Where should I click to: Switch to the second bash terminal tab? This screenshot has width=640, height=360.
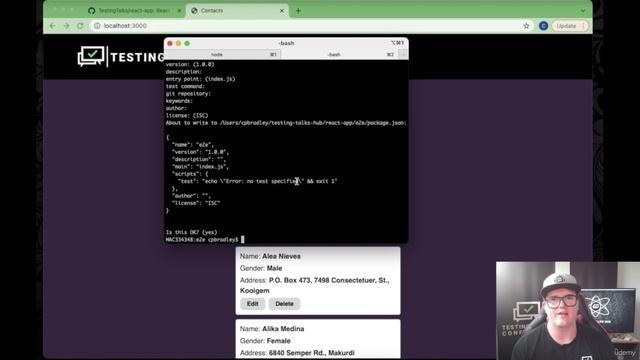pyautogui.click(x=339, y=54)
